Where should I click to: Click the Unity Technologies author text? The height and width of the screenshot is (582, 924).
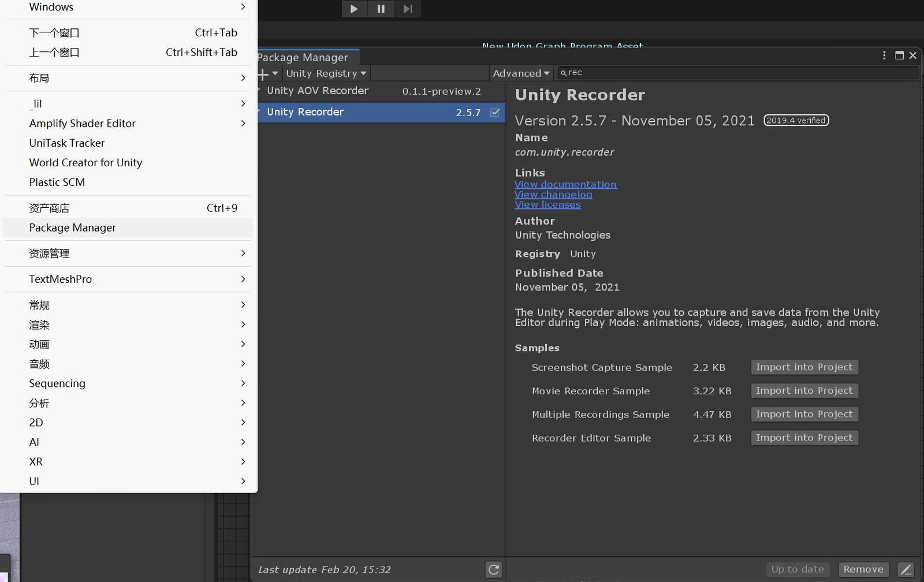tap(562, 235)
